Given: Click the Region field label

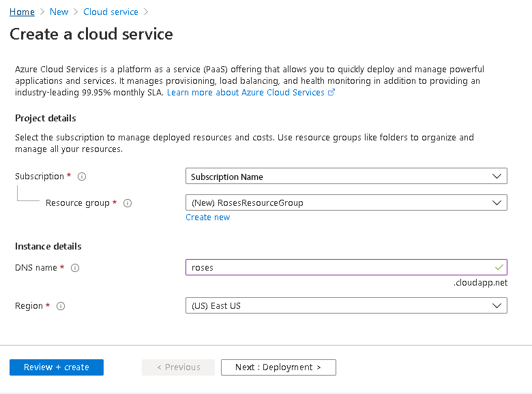Looking at the screenshot, I should click(x=29, y=306).
